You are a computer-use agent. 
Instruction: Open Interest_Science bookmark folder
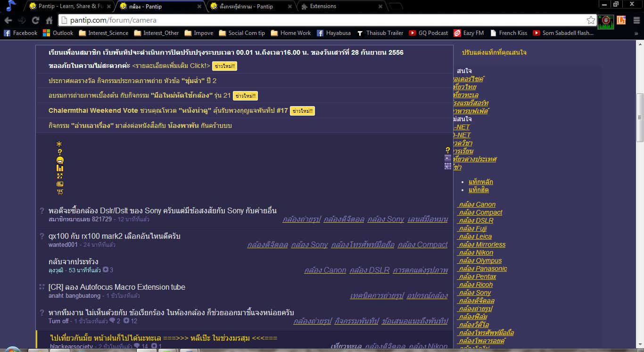point(104,33)
